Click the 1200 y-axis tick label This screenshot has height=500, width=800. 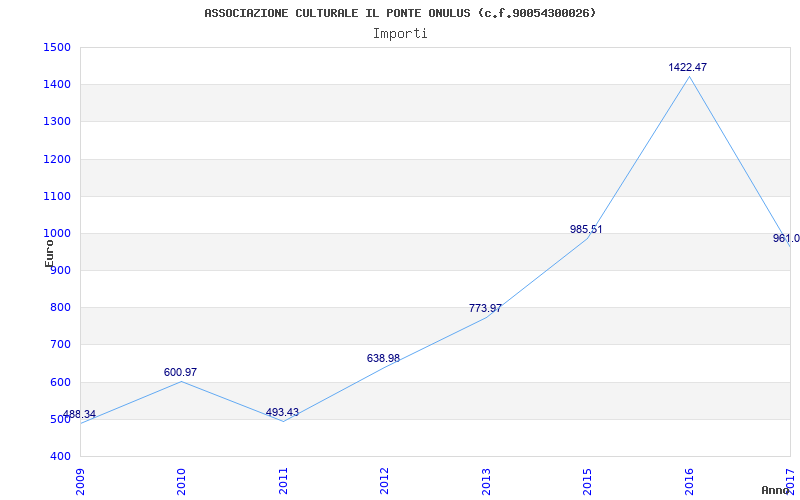pyautogui.click(x=57, y=159)
